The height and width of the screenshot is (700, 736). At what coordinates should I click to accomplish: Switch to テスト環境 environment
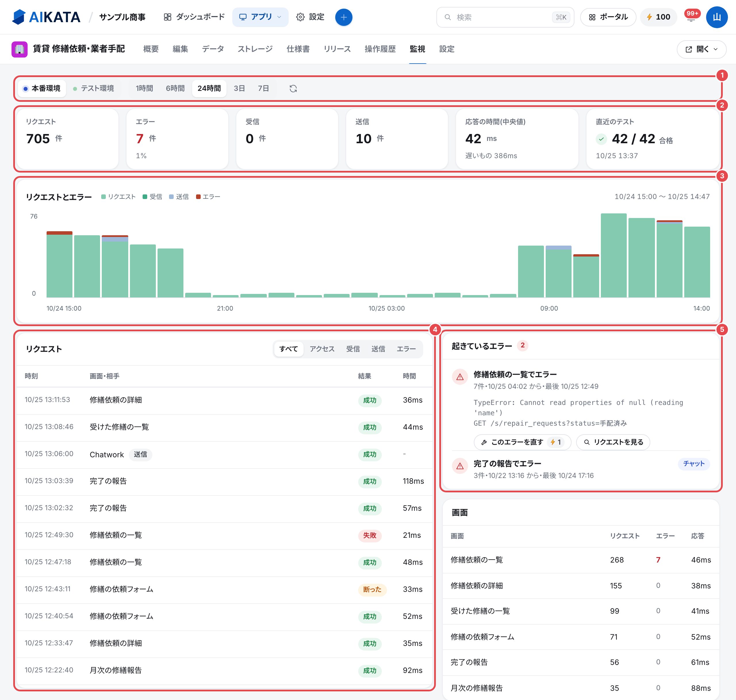(x=94, y=88)
